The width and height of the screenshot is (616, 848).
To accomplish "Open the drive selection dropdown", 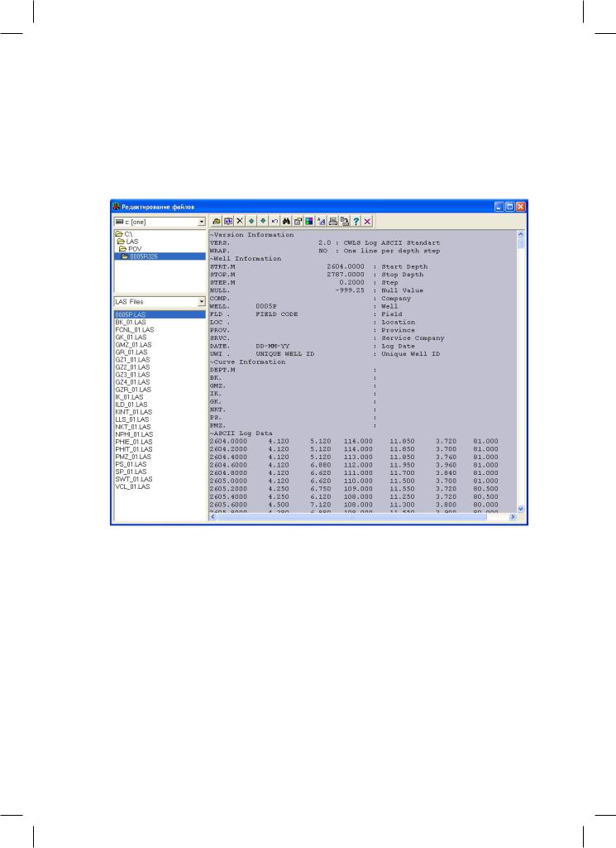I will coord(202,222).
